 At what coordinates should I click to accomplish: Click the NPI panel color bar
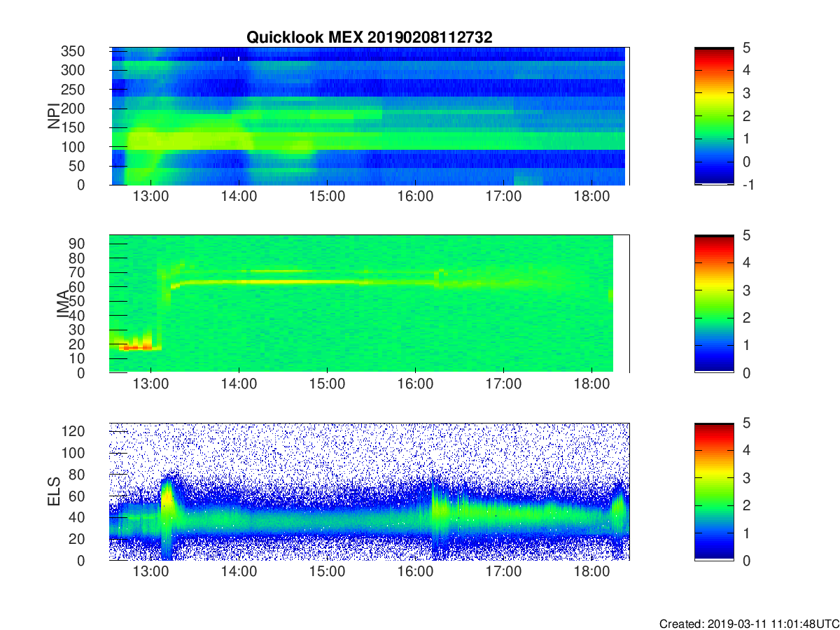click(x=714, y=116)
